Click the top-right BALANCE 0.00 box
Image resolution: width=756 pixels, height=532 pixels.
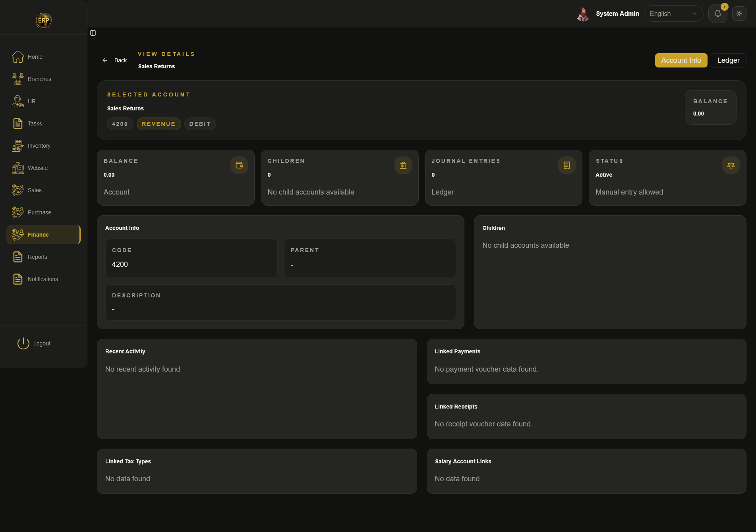[x=710, y=108]
